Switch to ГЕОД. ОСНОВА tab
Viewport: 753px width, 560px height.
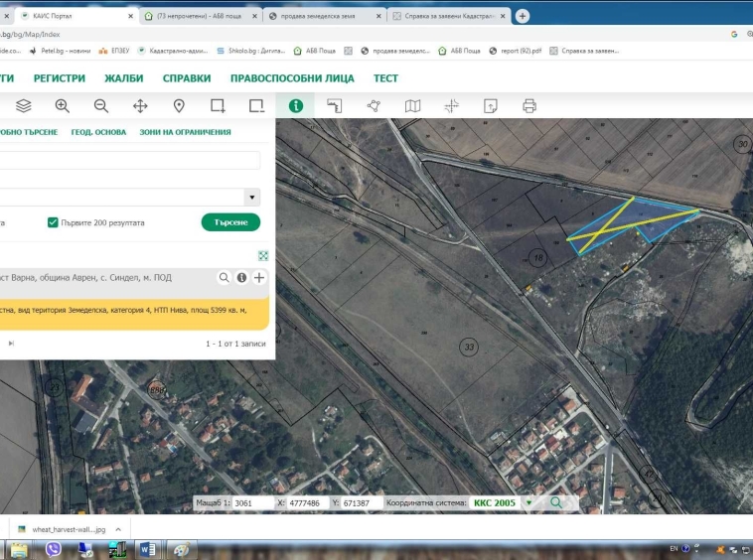(98, 132)
